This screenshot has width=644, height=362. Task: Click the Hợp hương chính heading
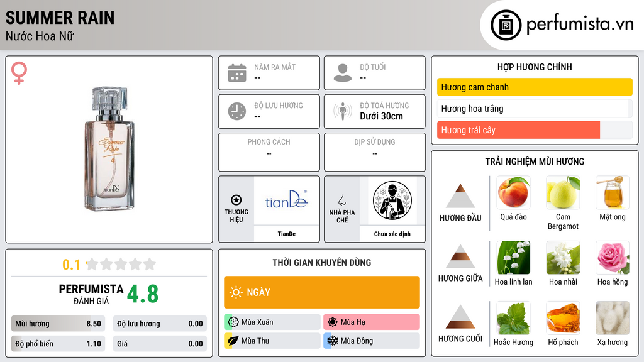click(x=535, y=67)
